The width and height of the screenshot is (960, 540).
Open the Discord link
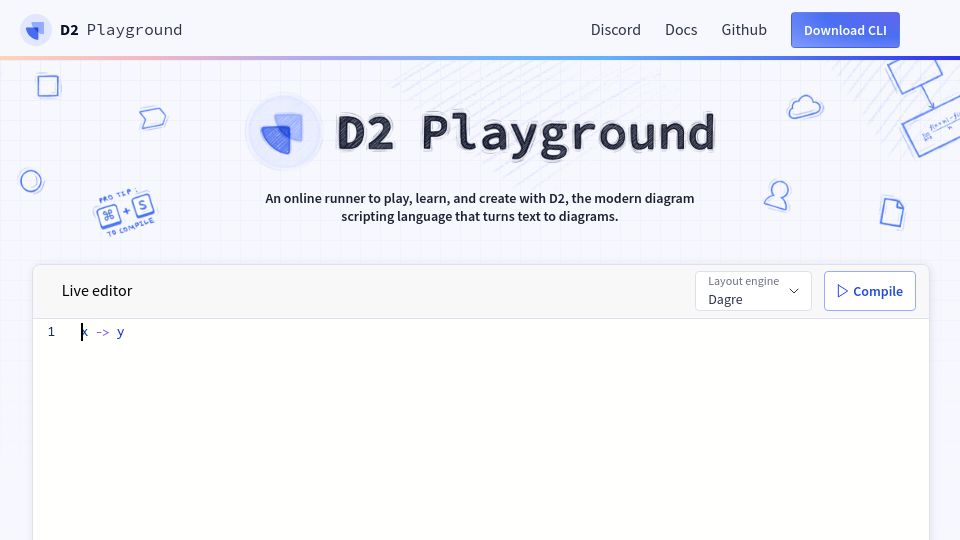(615, 30)
